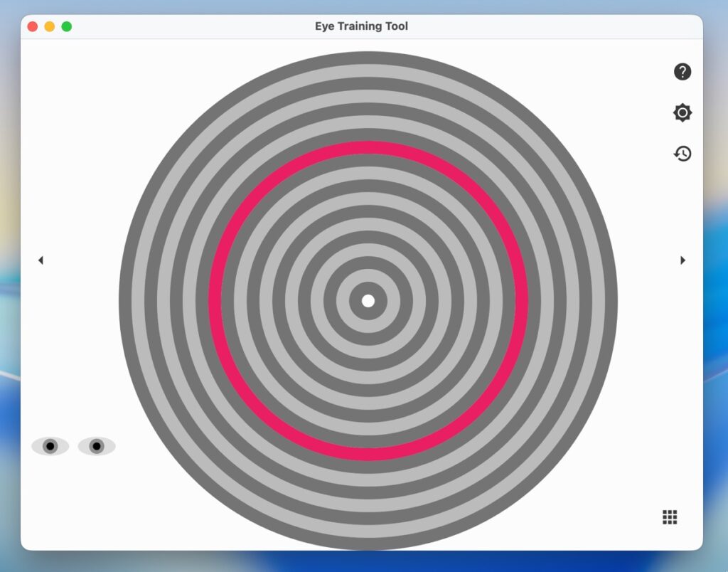
Task: Click the brightness adjustment icon
Action: click(x=682, y=113)
